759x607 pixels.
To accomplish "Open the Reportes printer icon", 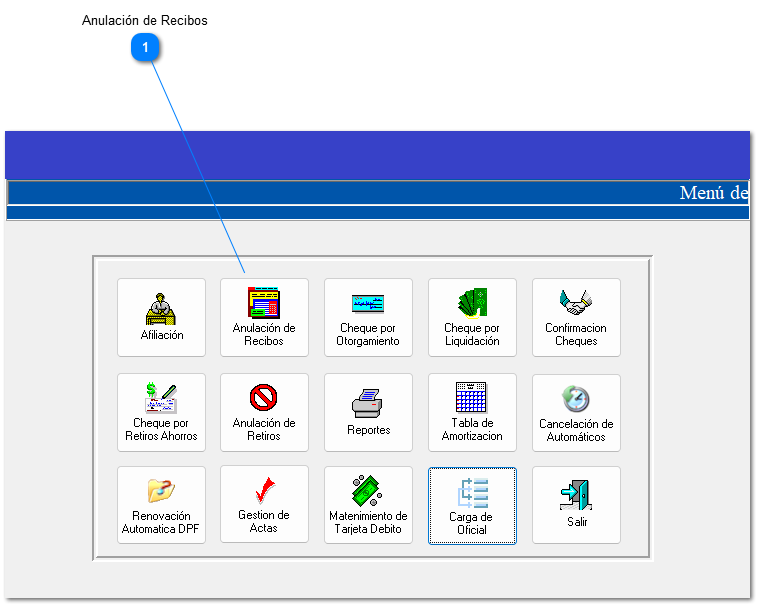I will click(x=368, y=412).
